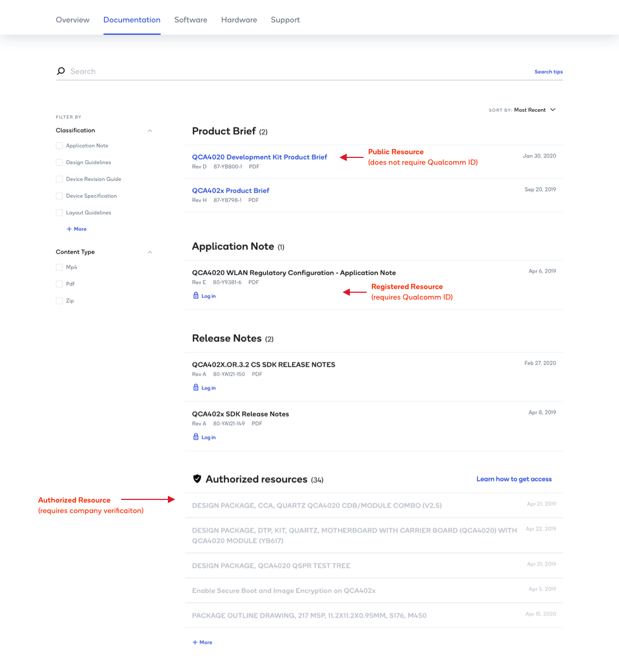The height and width of the screenshot is (672, 619).
Task: Open the Hardware tab
Action: click(239, 20)
